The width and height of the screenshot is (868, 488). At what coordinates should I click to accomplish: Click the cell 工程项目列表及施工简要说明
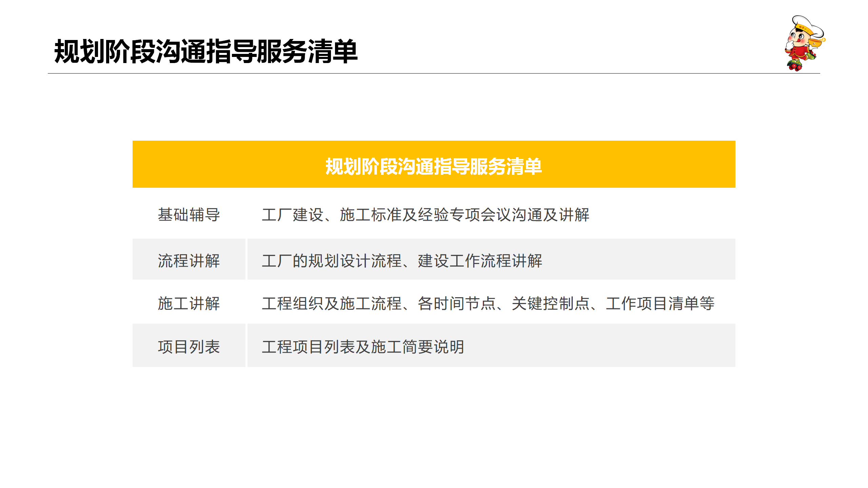tap(491, 345)
